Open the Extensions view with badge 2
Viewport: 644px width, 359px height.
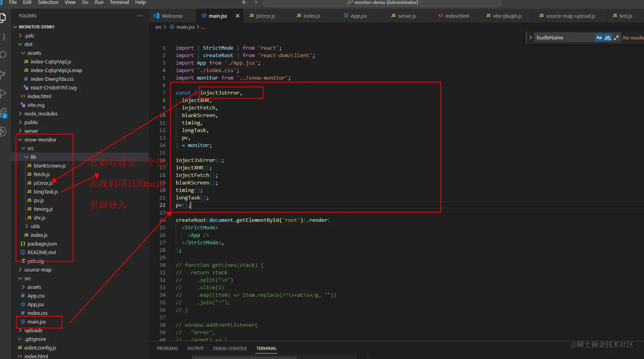click(x=4, y=113)
